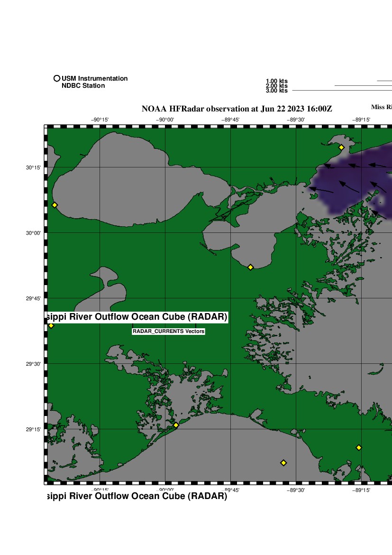
Task: Click the 1.00 kts scale legend entry
Action: (277, 81)
